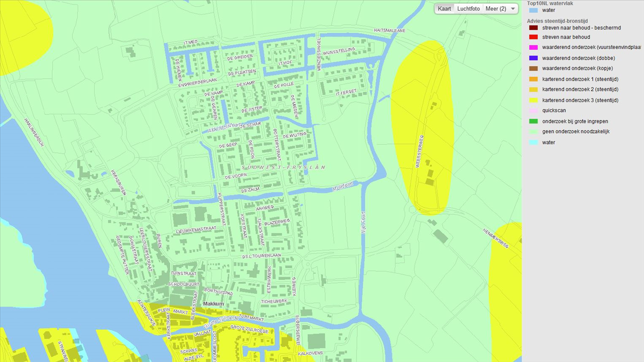
Task: Click the dark red 'streven naar behoud - beschermd' swatch
Action: coord(533,28)
